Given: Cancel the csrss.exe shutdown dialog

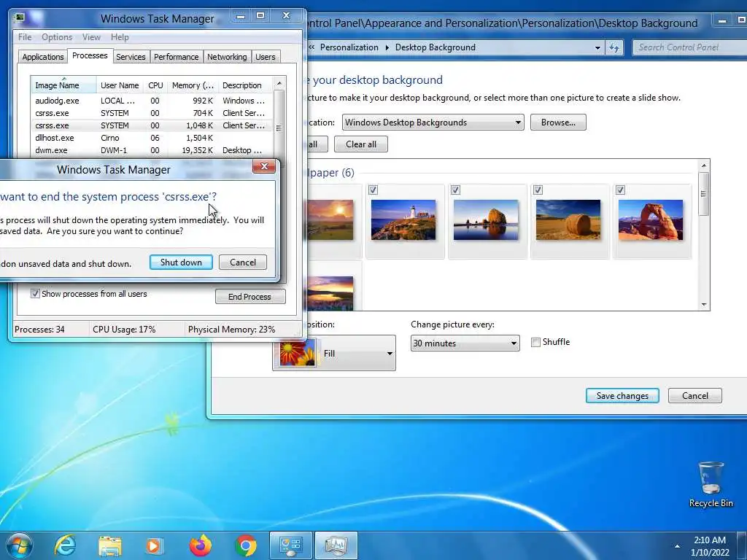Looking at the screenshot, I should 243,262.
